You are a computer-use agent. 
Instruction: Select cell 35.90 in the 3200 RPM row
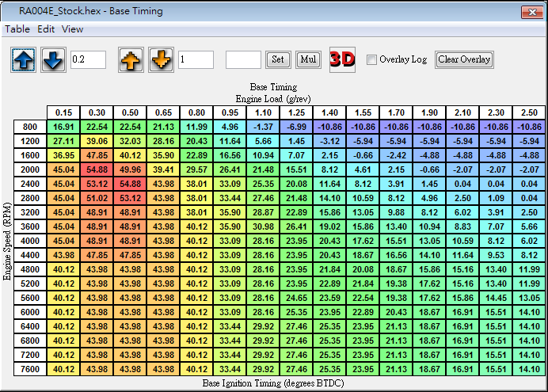[x=230, y=212]
